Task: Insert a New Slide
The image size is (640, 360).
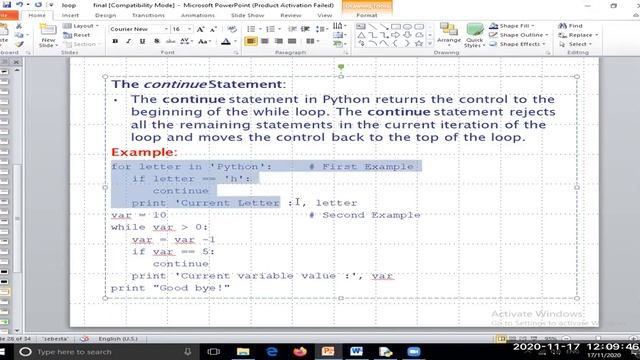Action: pos(48,36)
